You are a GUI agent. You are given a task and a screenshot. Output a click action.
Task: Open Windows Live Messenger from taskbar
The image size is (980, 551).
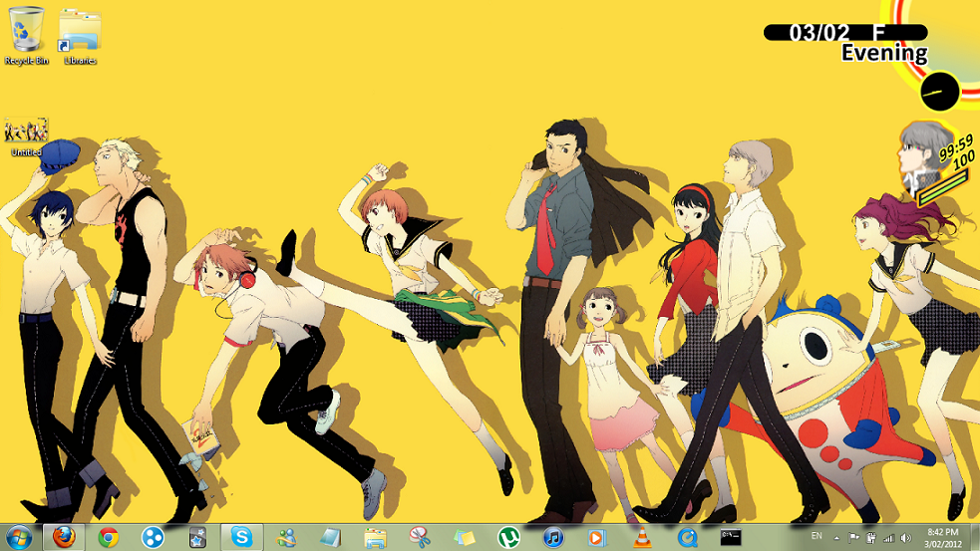point(286,537)
